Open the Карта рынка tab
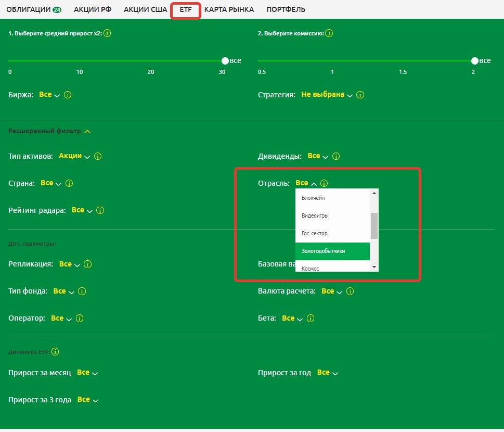Viewport: 504px width, 432px height. 229,9
